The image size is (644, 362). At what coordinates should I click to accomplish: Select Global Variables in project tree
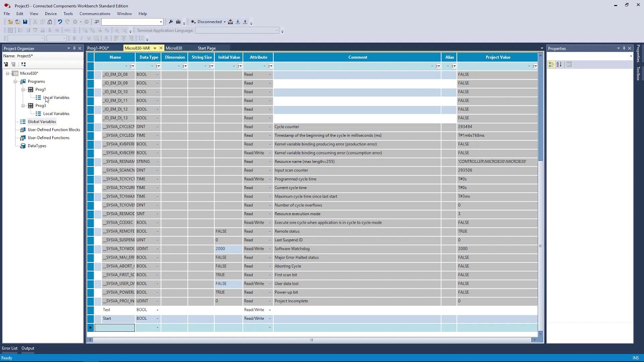click(42, 122)
